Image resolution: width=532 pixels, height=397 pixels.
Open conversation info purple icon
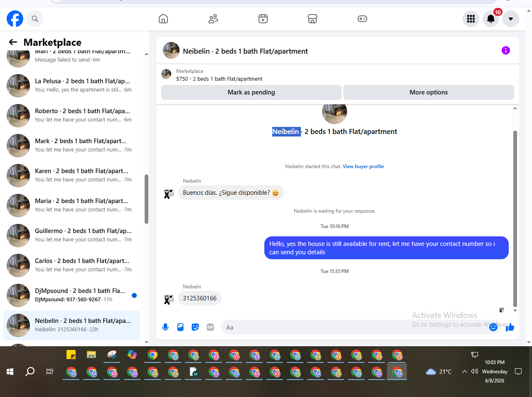click(x=506, y=50)
